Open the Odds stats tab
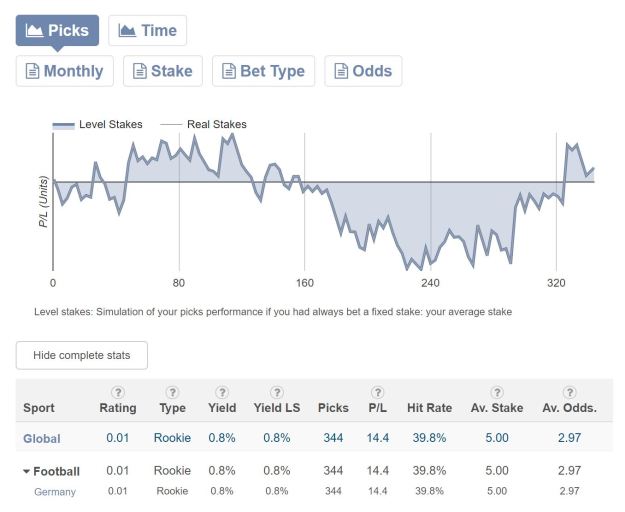 click(x=362, y=71)
